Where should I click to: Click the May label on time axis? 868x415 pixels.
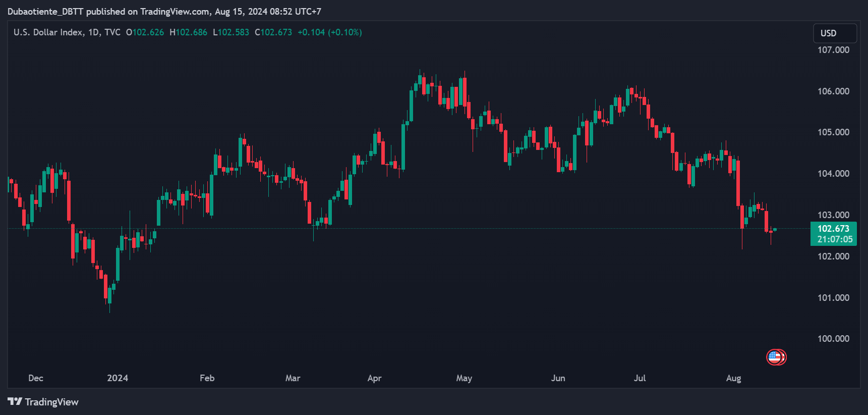[464, 378]
